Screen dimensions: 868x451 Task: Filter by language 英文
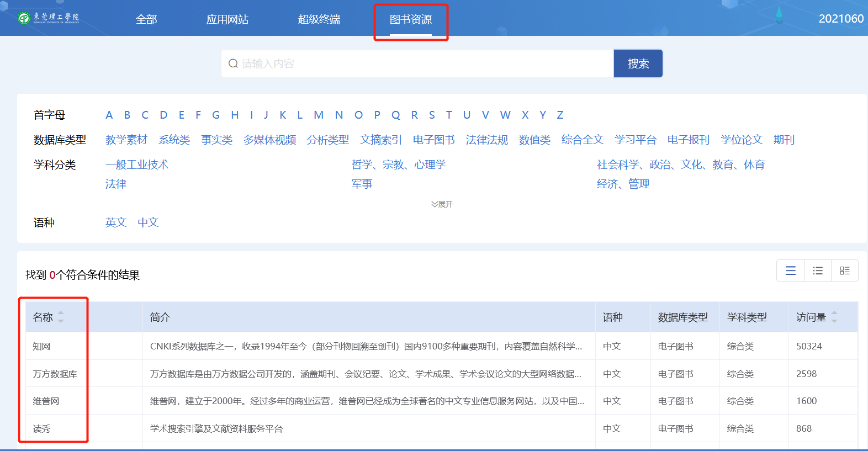[116, 222]
